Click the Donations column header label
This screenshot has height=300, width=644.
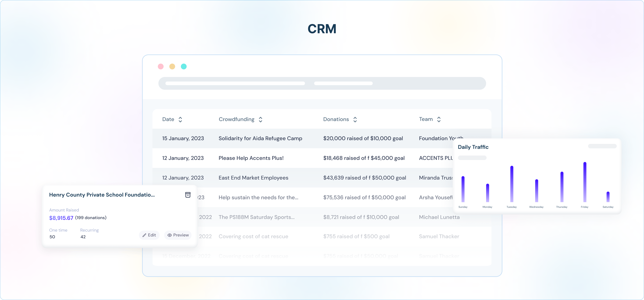coord(336,119)
